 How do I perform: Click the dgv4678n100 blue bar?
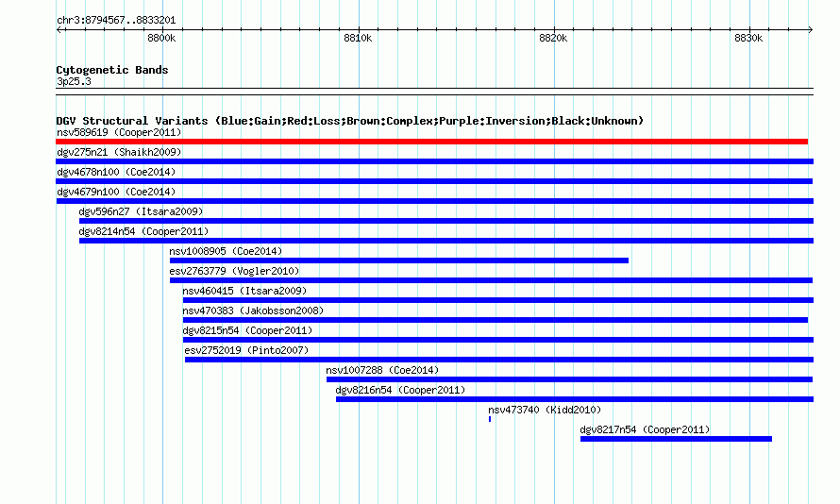434,181
